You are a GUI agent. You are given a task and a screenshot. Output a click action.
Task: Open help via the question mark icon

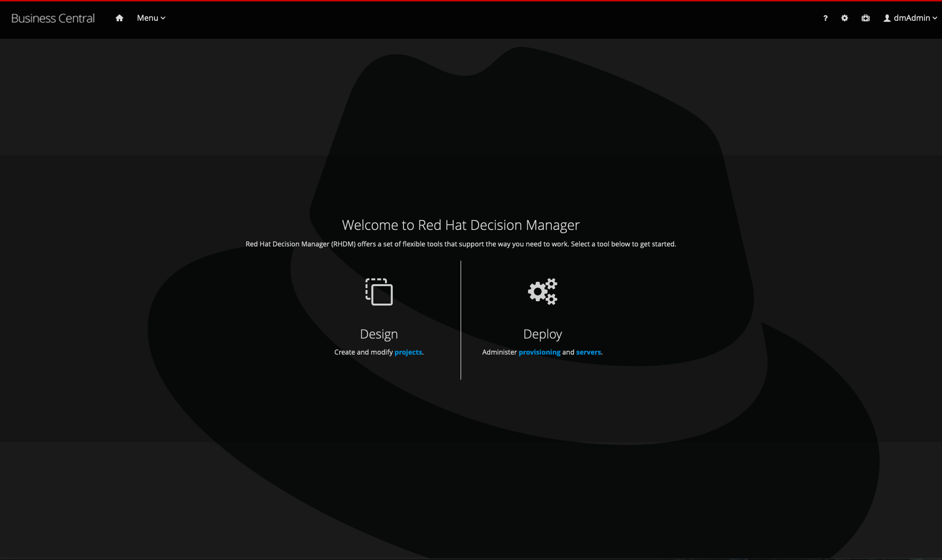(x=825, y=18)
